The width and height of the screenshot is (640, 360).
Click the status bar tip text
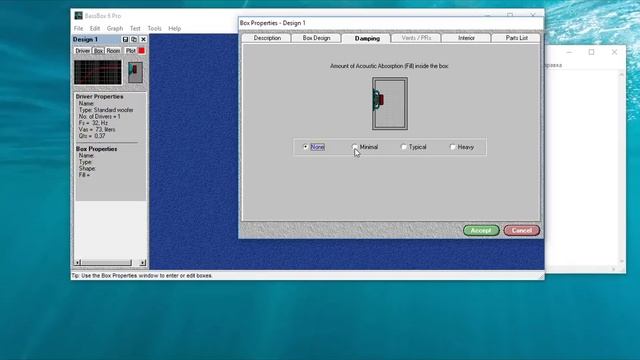pyautogui.click(x=142, y=276)
